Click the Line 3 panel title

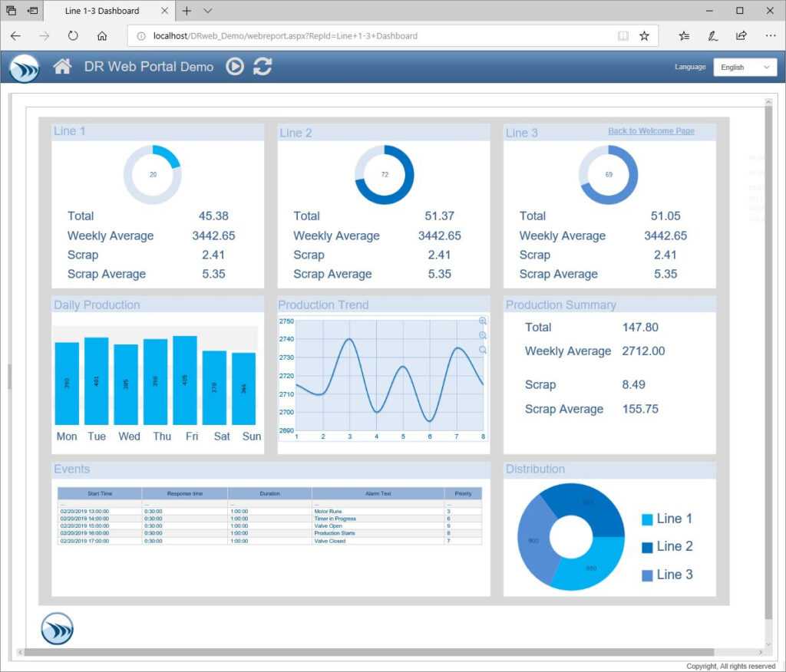[521, 133]
